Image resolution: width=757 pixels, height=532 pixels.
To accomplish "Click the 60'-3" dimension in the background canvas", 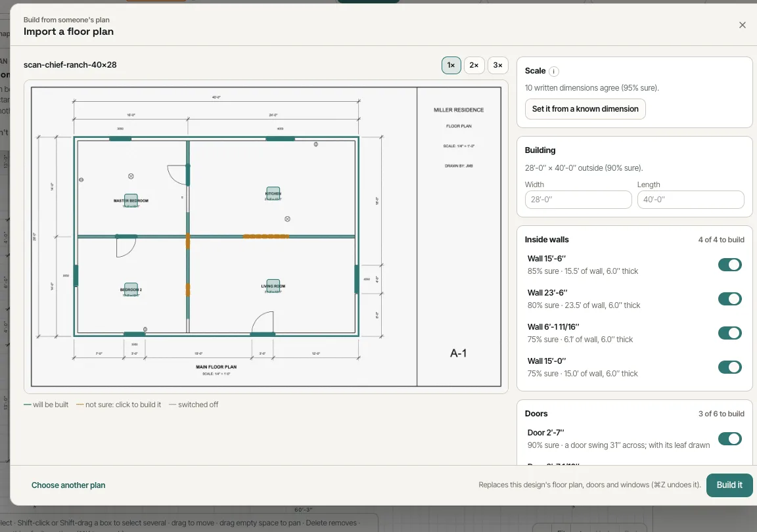I will tap(303, 510).
